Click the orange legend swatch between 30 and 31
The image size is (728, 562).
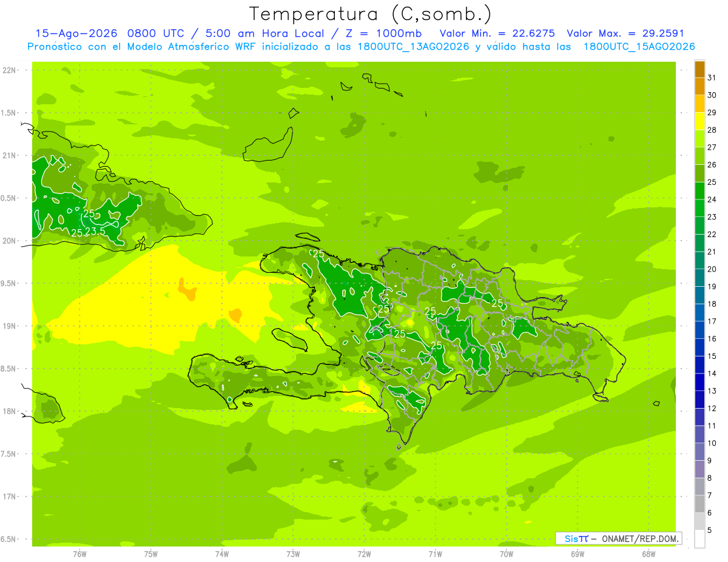[699, 86]
